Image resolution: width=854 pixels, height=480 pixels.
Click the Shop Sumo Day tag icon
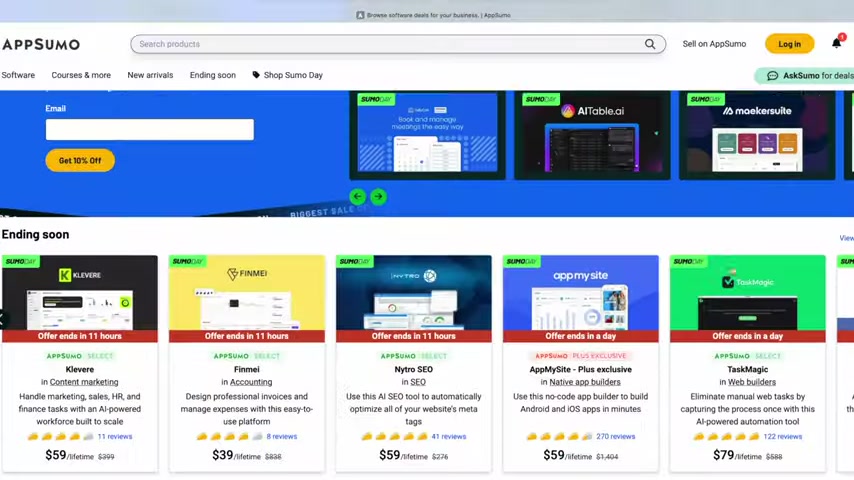[x=255, y=75]
